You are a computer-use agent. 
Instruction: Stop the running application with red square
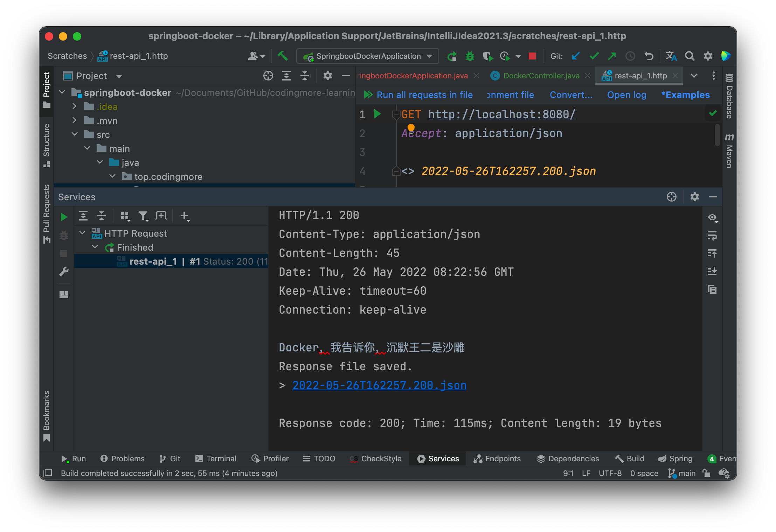532,56
